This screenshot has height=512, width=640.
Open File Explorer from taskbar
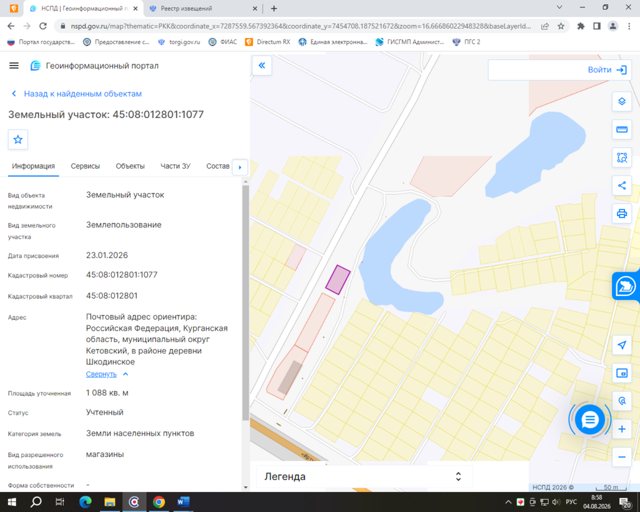click(x=109, y=502)
